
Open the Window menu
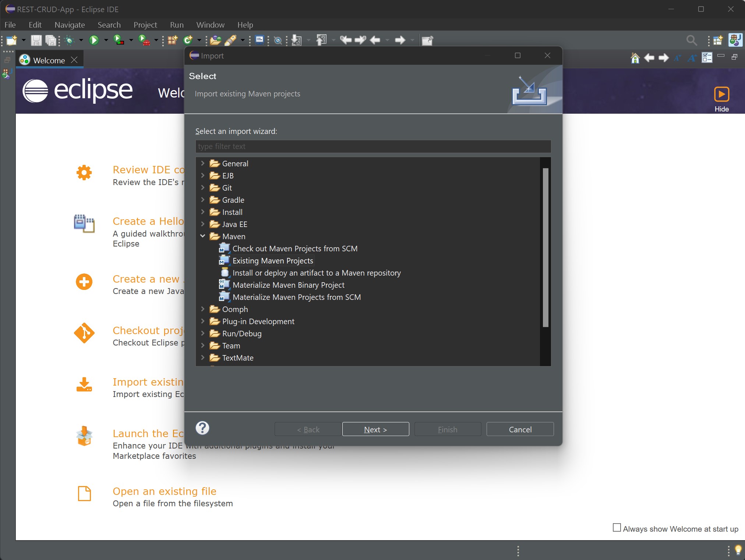(210, 25)
